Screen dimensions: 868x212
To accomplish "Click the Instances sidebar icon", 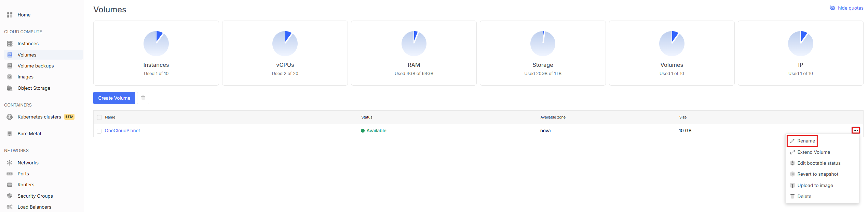I will 10,43.
